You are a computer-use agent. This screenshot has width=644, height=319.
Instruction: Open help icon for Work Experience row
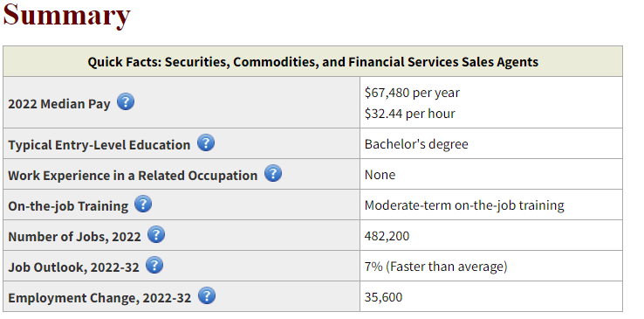(x=273, y=173)
